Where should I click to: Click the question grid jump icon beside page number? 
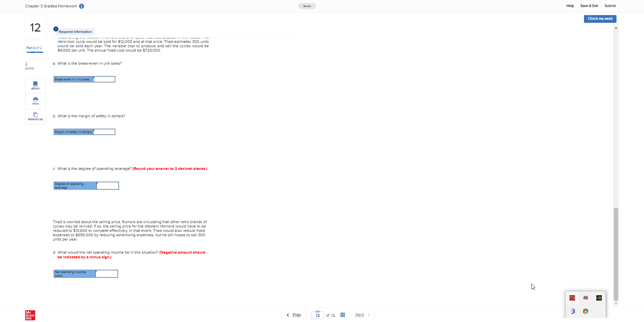tap(342, 315)
